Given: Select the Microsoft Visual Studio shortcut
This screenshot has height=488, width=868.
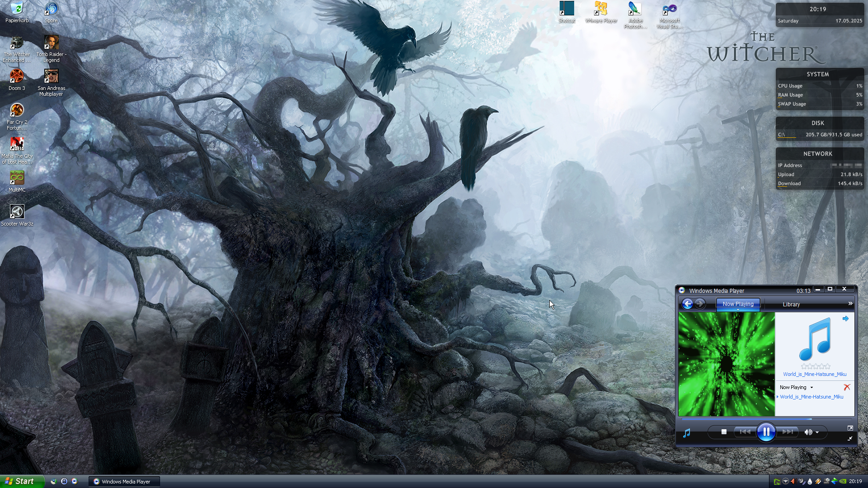Looking at the screenshot, I should coord(670,15).
